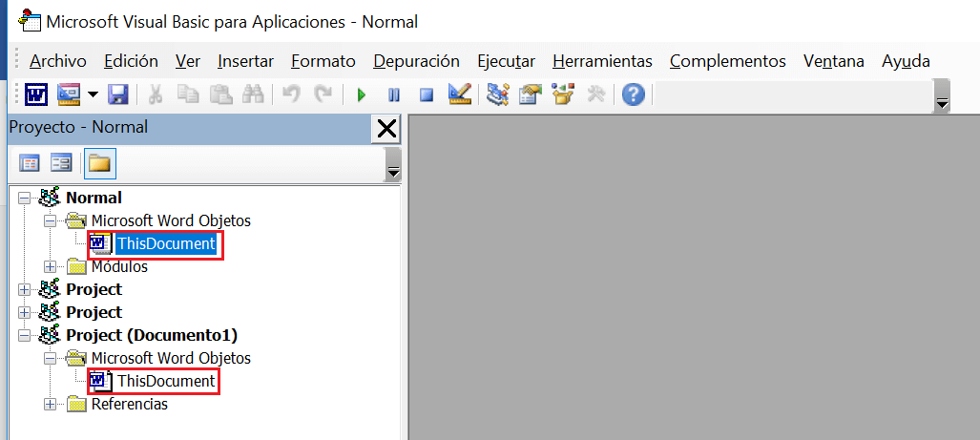Toggle Design Mode ruler and pencil icon

459,94
